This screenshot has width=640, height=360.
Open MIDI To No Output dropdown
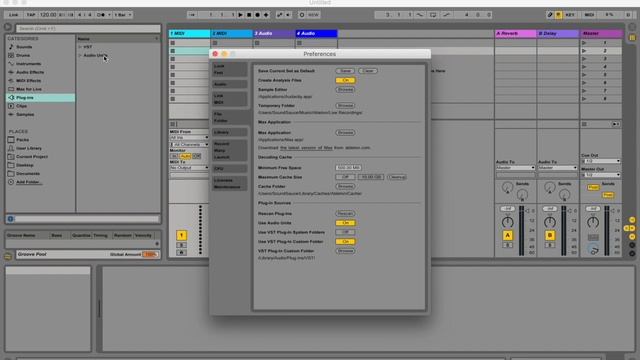(189, 168)
